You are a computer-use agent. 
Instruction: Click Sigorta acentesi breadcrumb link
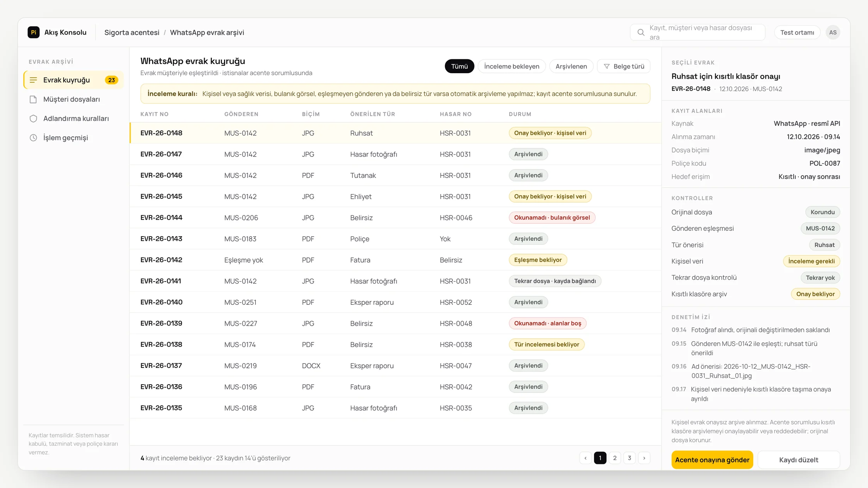[132, 33]
